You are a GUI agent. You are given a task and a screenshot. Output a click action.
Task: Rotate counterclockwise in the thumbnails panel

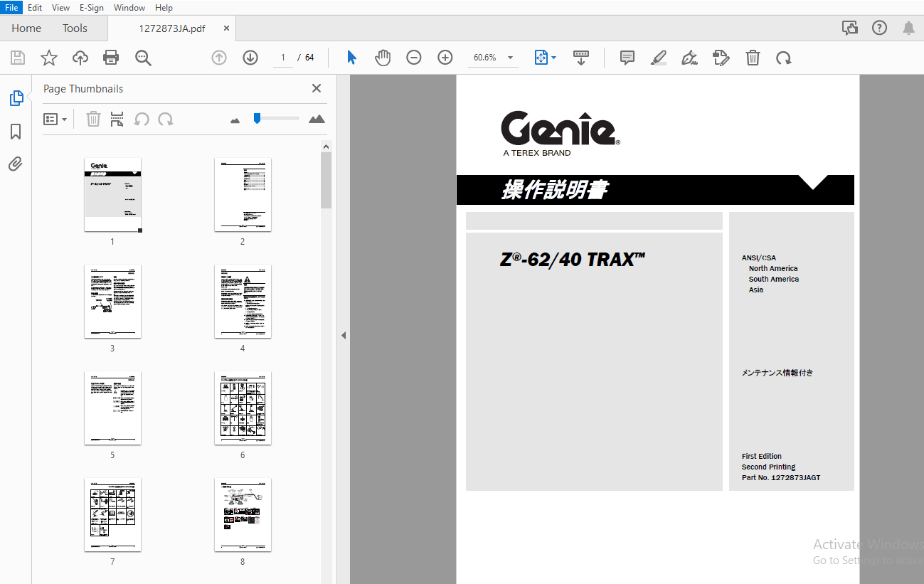[142, 119]
